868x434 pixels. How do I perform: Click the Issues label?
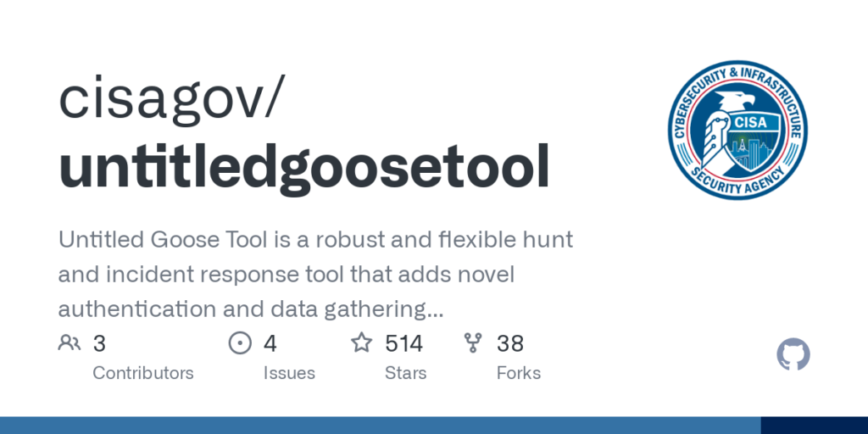pyautogui.click(x=289, y=373)
